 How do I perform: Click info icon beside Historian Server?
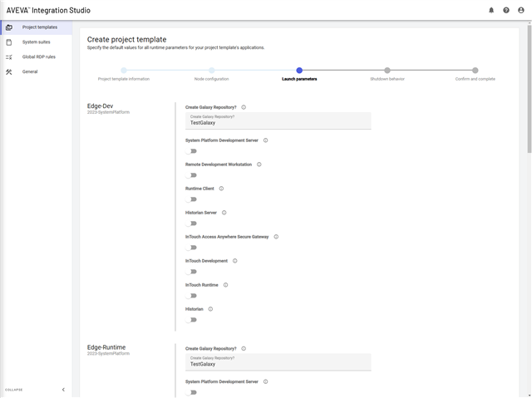[224, 213]
